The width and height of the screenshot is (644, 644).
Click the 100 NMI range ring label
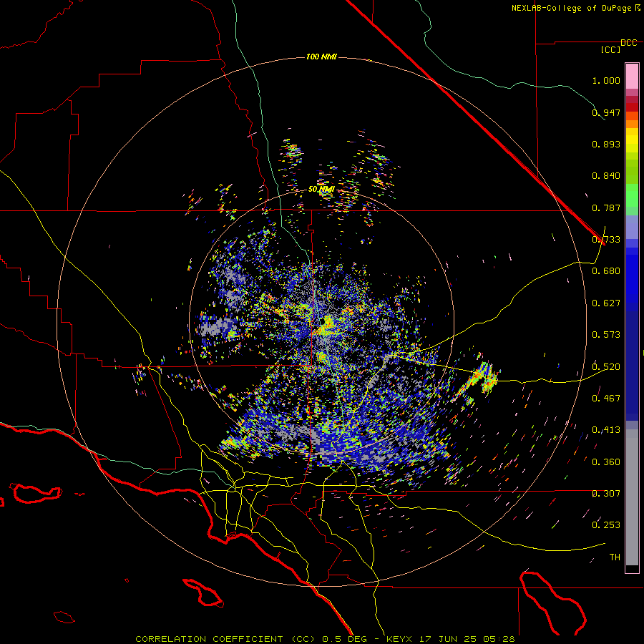[x=321, y=57]
